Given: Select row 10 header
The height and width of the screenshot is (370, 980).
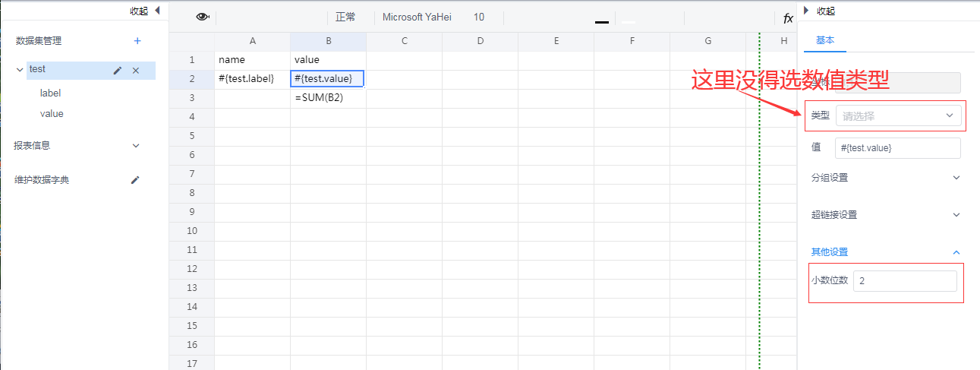Looking at the screenshot, I should tap(191, 231).
